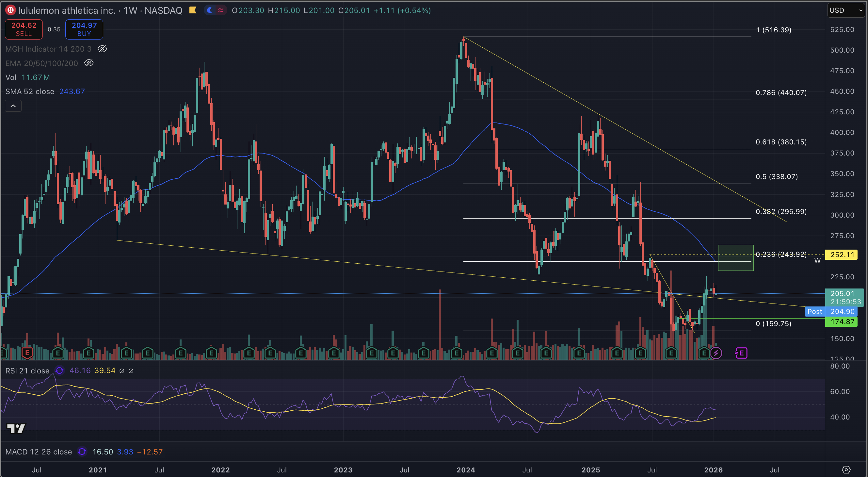
Task: Unhide the EMA 20/50/100/200 indicator
Action: 88,63
